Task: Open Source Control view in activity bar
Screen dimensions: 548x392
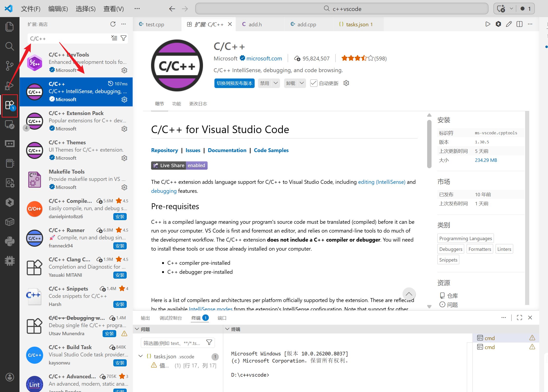Action: (10, 66)
